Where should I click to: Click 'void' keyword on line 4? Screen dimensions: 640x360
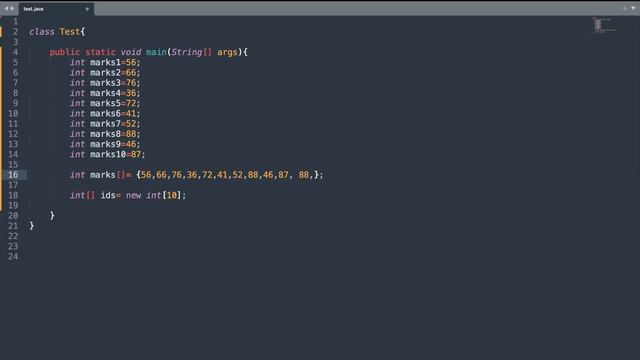coord(131,52)
